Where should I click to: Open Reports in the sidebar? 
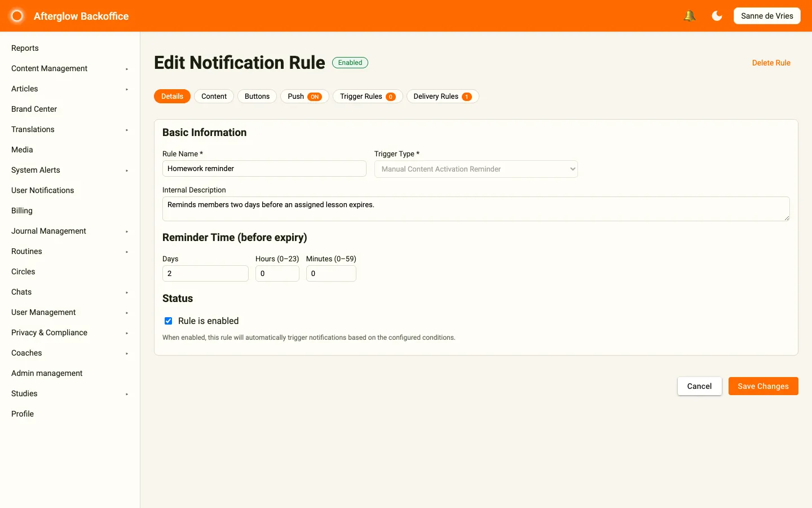(70, 48)
